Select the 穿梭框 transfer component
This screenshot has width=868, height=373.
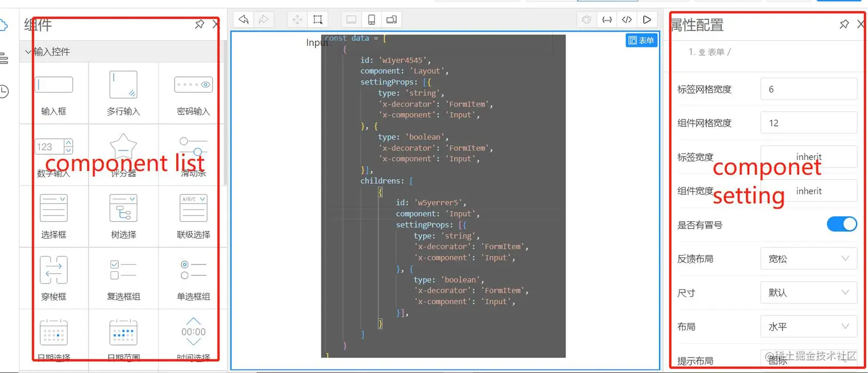[54, 278]
